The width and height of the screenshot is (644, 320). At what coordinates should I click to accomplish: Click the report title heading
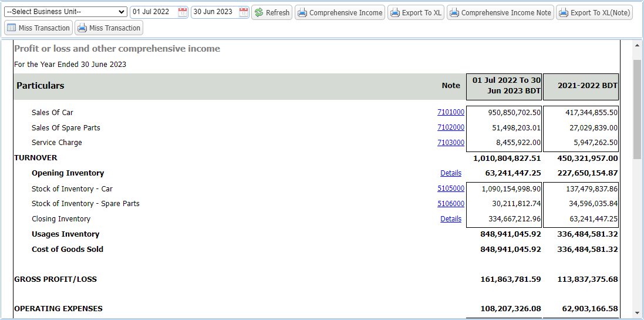(117, 49)
